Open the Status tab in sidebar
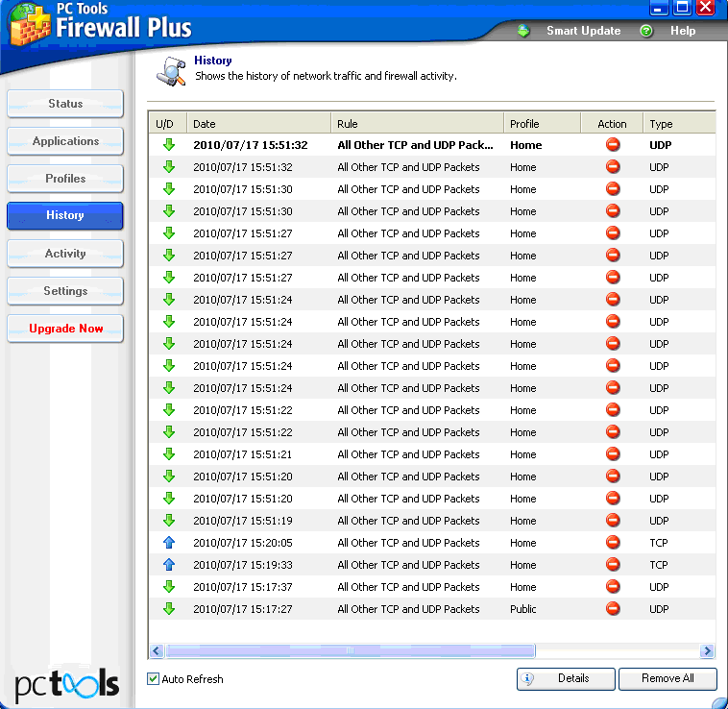Screen dimensions: 728x709 click(x=65, y=104)
